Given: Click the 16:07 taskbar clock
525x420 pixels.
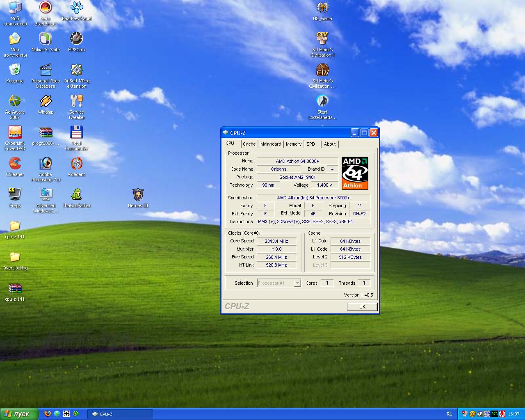Looking at the screenshot, I should (x=514, y=414).
